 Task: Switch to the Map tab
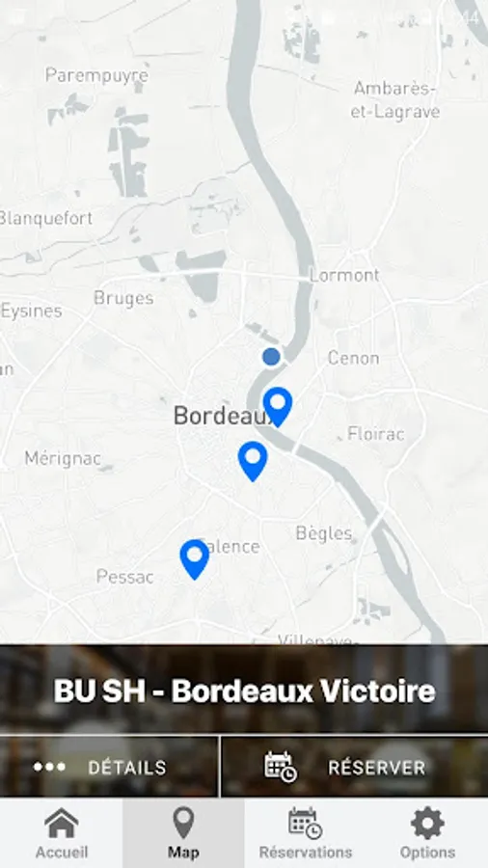click(x=183, y=832)
